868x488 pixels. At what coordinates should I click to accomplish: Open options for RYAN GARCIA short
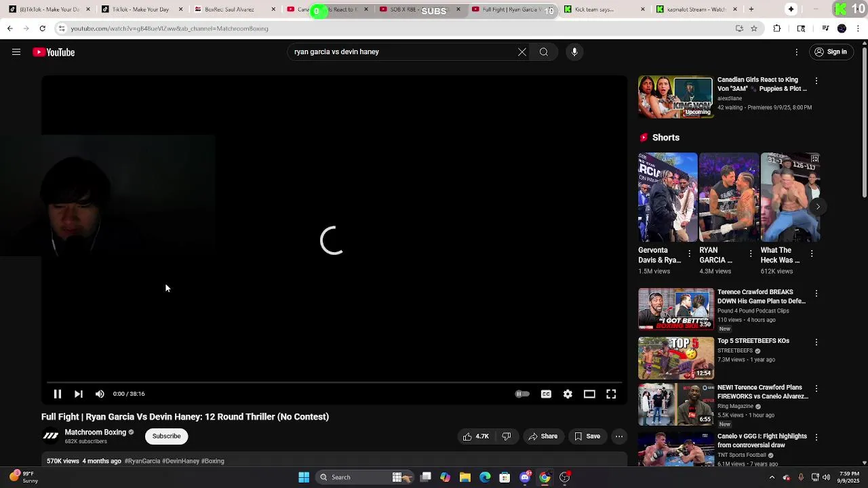coord(751,253)
